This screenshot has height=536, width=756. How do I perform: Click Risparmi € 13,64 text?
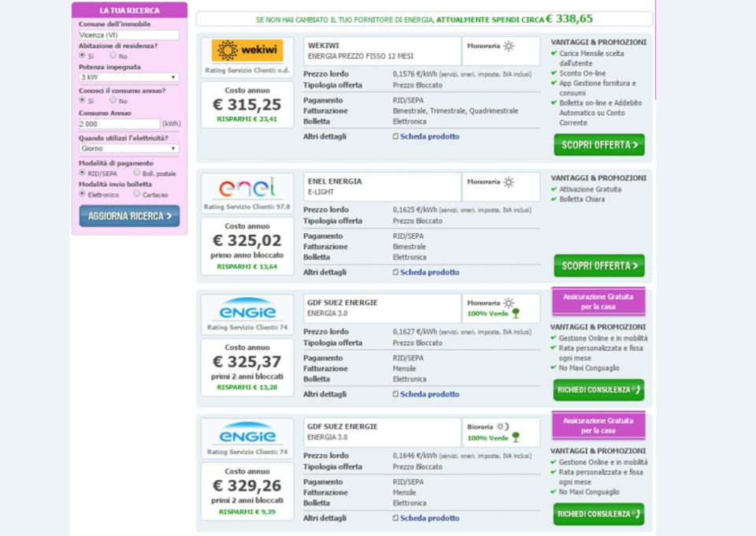(246, 266)
